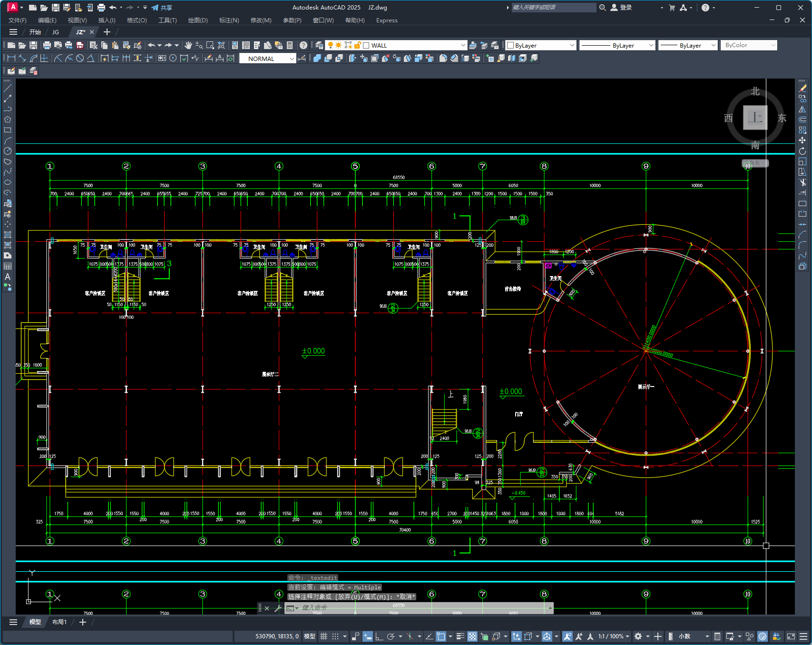Screen dimensions: 812x645
Task: Open the 标注(N) menu
Action: point(229,20)
